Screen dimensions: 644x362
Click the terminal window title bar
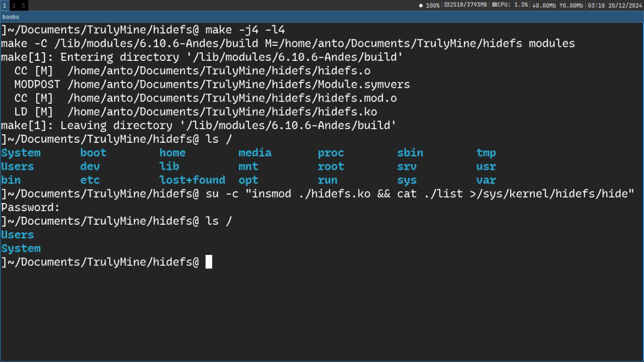[322, 17]
